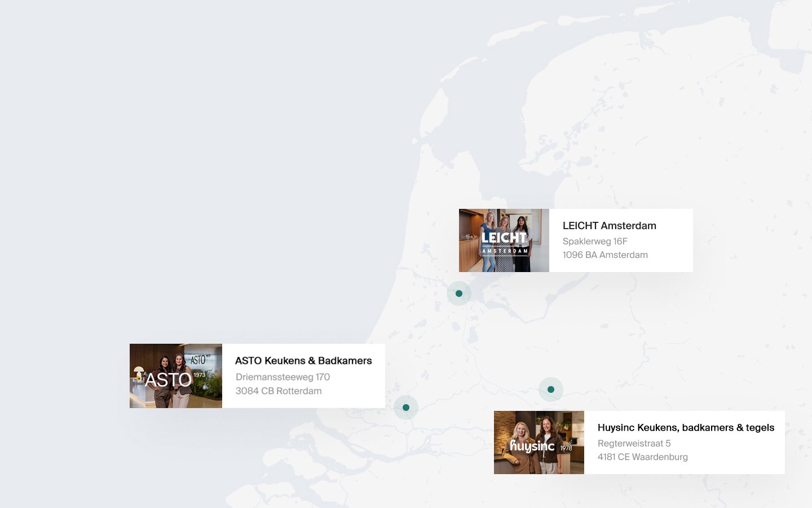Select the map pin near Amsterdam

click(x=458, y=293)
